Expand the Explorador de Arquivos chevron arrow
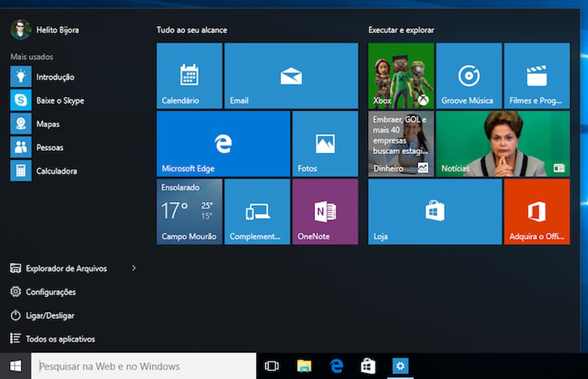 tap(134, 268)
